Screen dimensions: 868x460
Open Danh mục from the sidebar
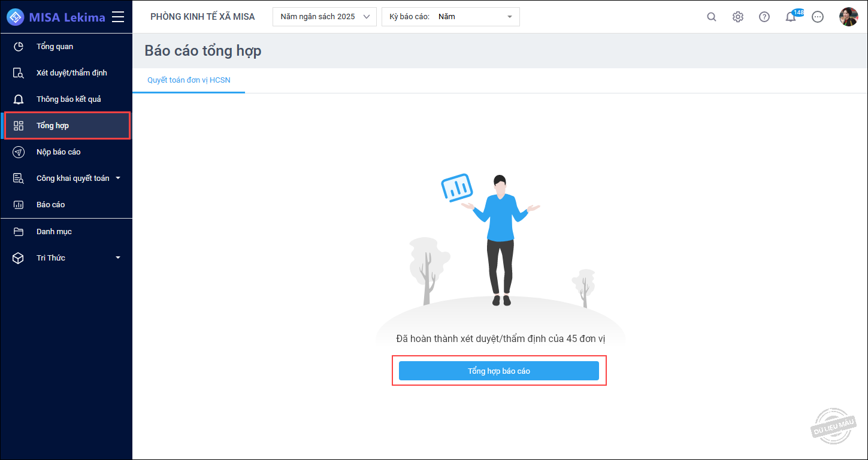(54, 231)
